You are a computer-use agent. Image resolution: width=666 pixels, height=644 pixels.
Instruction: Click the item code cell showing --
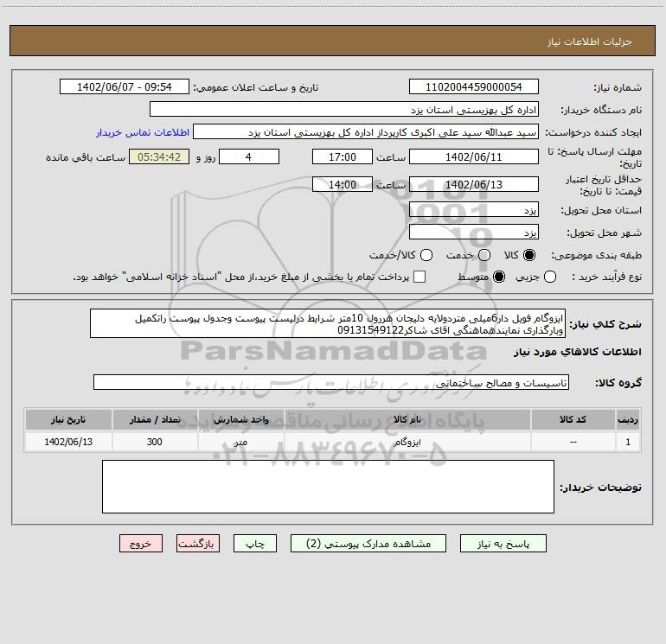(x=573, y=442)
